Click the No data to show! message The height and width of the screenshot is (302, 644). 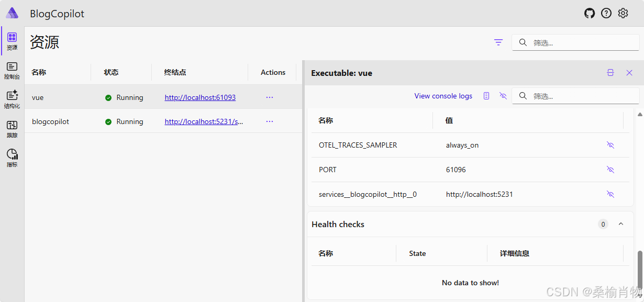coord(470,283)
